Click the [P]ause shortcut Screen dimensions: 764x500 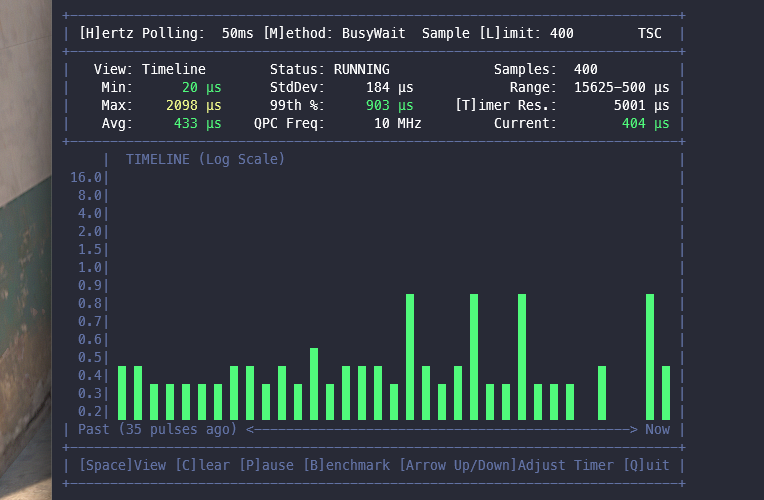point(266,465)
